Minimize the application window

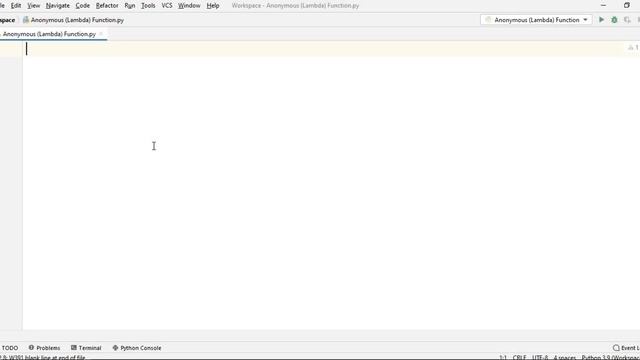tap(603, 5)
